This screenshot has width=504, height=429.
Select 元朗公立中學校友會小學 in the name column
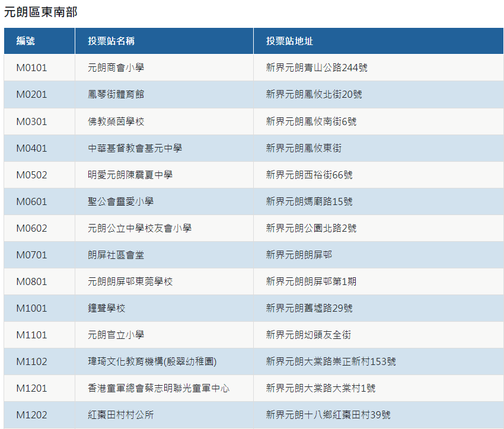point(139,228)
